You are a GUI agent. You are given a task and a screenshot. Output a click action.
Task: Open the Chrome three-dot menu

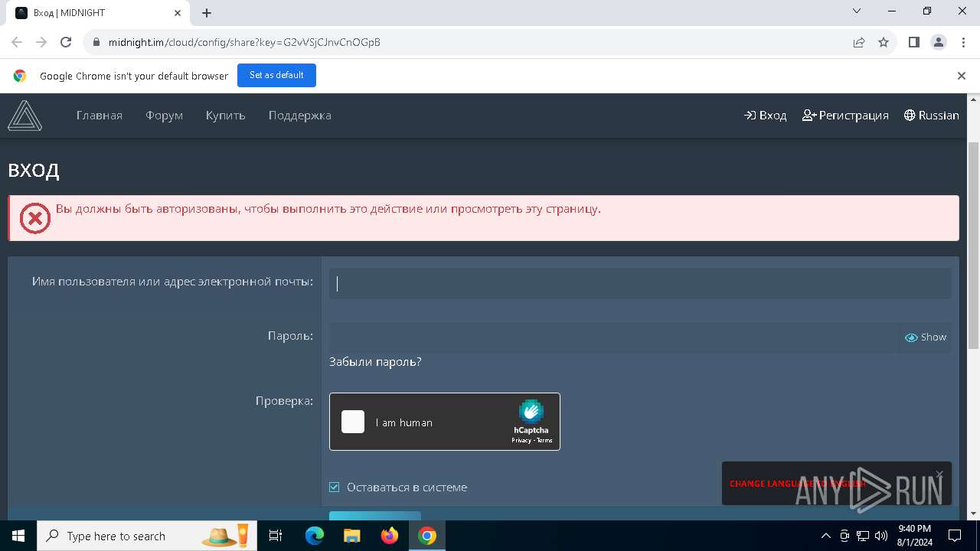(963, 42)
